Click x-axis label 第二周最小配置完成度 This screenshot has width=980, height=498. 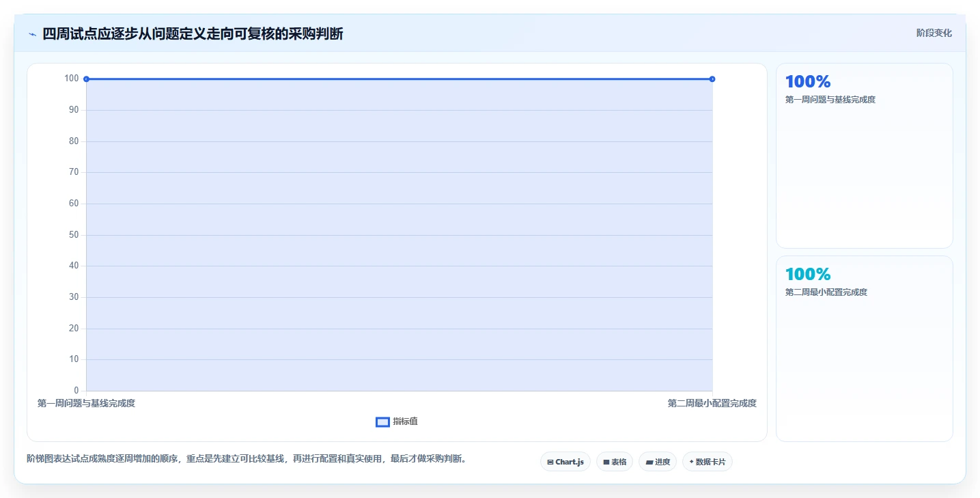(712, 404)
